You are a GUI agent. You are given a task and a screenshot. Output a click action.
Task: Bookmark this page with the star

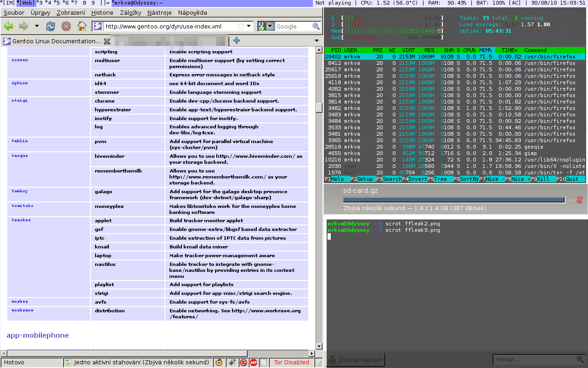coord(240,26)
